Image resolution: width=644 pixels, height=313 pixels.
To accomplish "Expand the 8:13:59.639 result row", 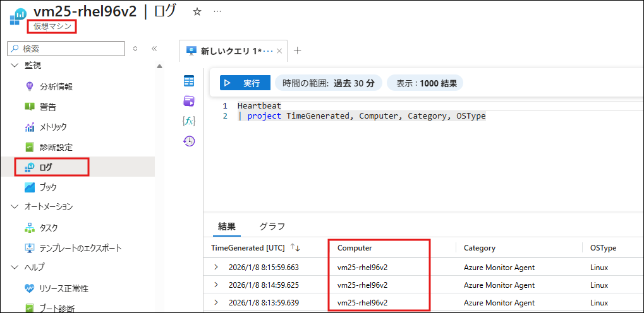I will [x=216, y=303].
